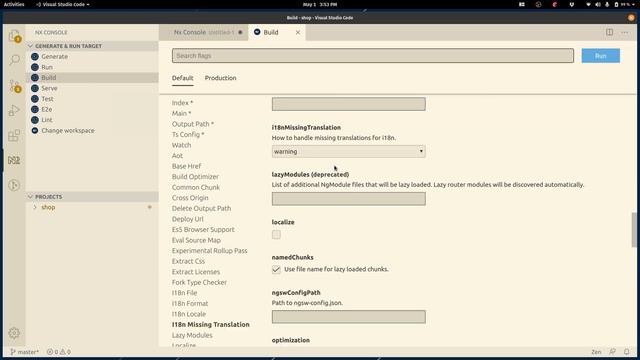Jump to the Build Optimizer flag

(195, 177)
